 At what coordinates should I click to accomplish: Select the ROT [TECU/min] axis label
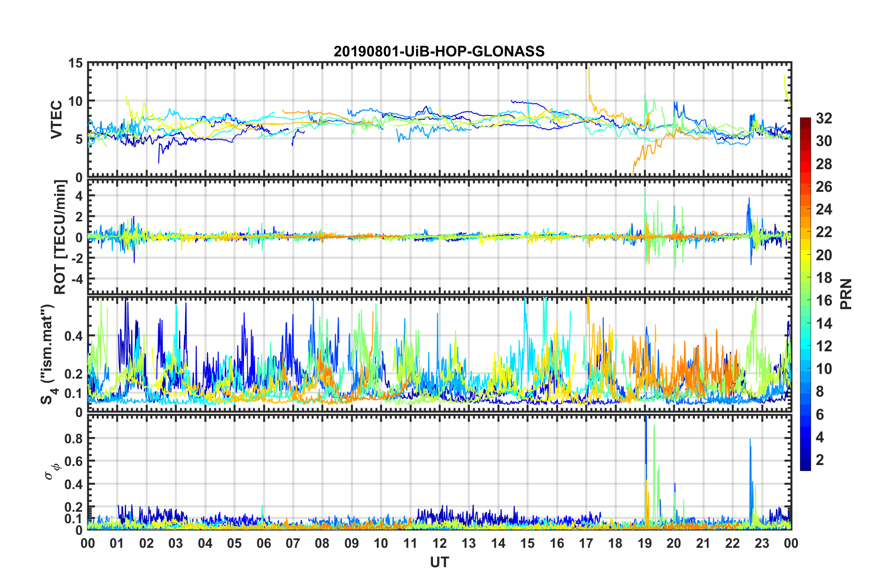(x=60, y=237)
